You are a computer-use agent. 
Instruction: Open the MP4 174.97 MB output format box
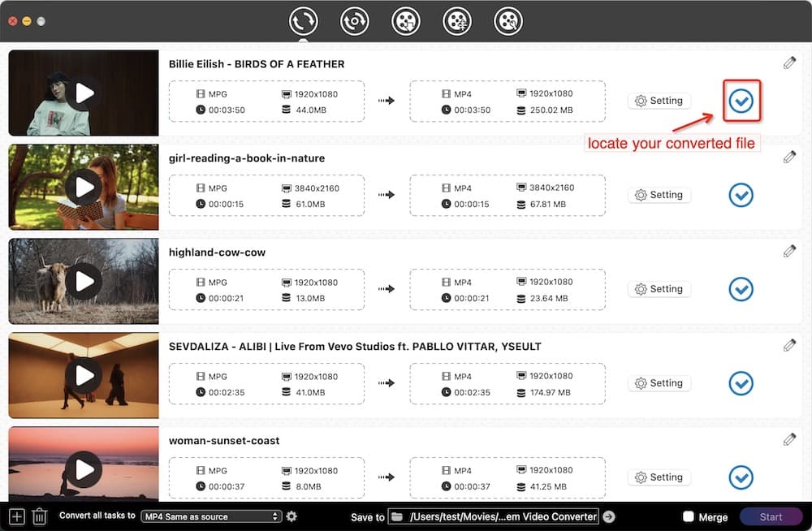coord(508,383)
